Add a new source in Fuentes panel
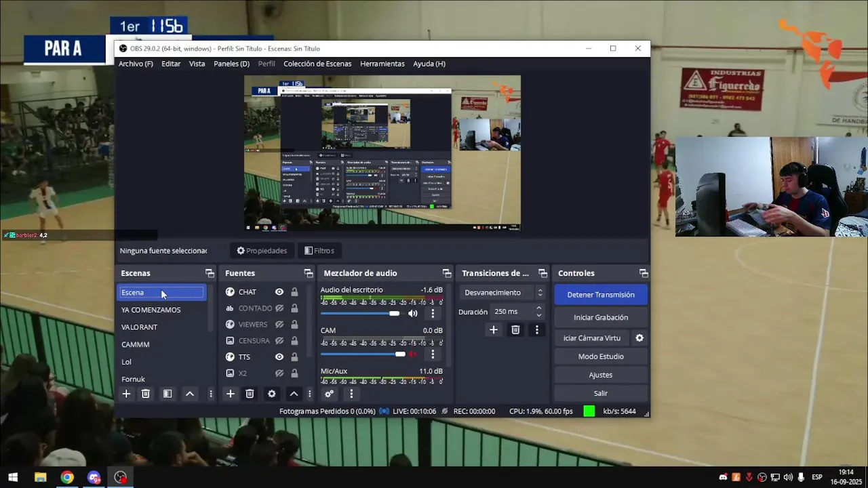Viewport: 868px width, 488px height. pos(231,394)
